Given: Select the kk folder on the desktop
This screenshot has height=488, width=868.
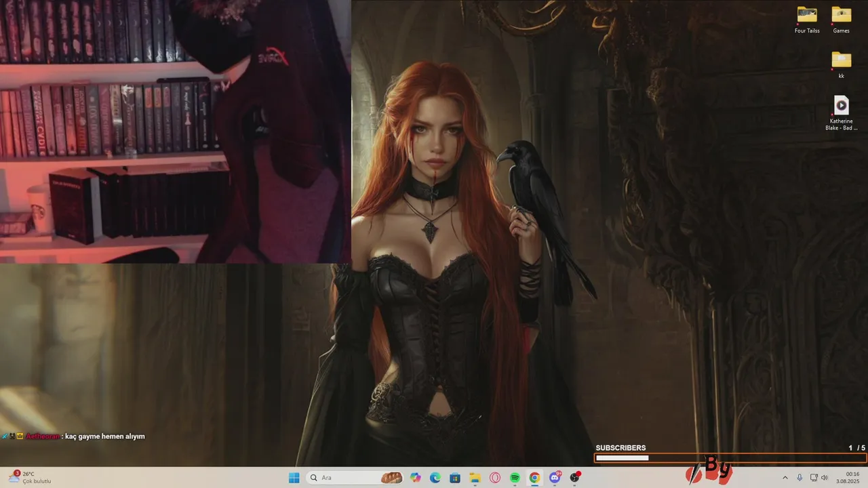Looking at the screenshot, I should [842, 65].
